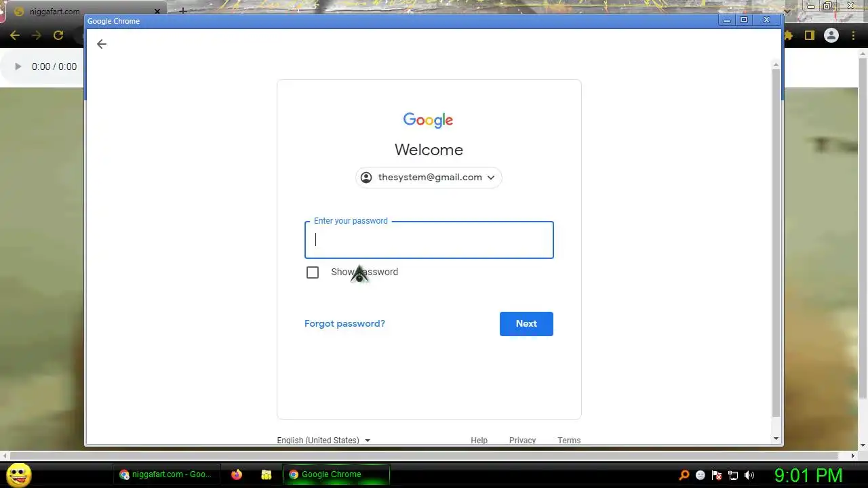Image resolution: width=868 pixels, height=488 pixels.
Task: Minimize the Google Chrome sign-in window
Action: point(726,20)
